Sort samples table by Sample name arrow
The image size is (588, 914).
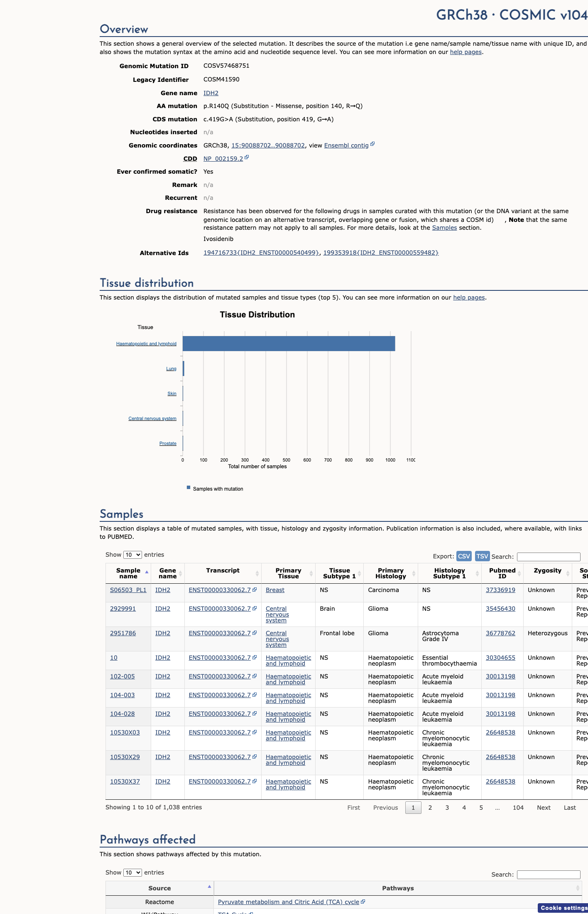click(x=147, y=572)
